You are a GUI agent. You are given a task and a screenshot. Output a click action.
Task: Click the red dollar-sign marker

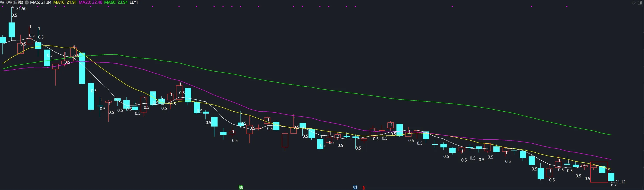click(x=363, y=188)
